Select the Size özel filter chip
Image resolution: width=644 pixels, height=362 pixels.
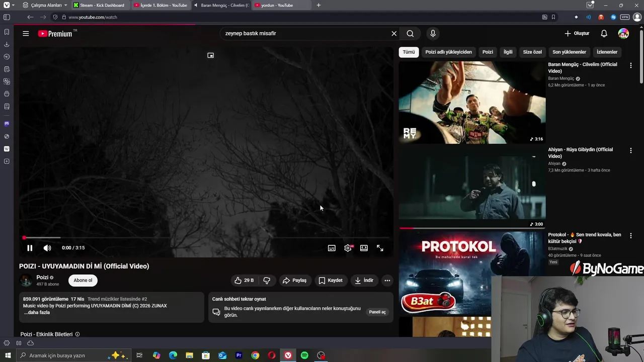(x=532, y=52)
